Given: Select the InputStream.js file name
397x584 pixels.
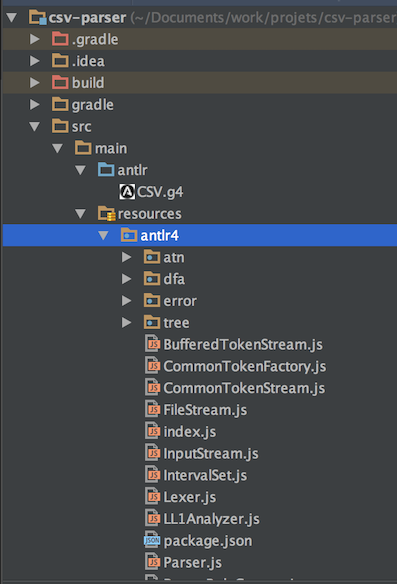Looking at the screenshot, I should tap(211, 454).
